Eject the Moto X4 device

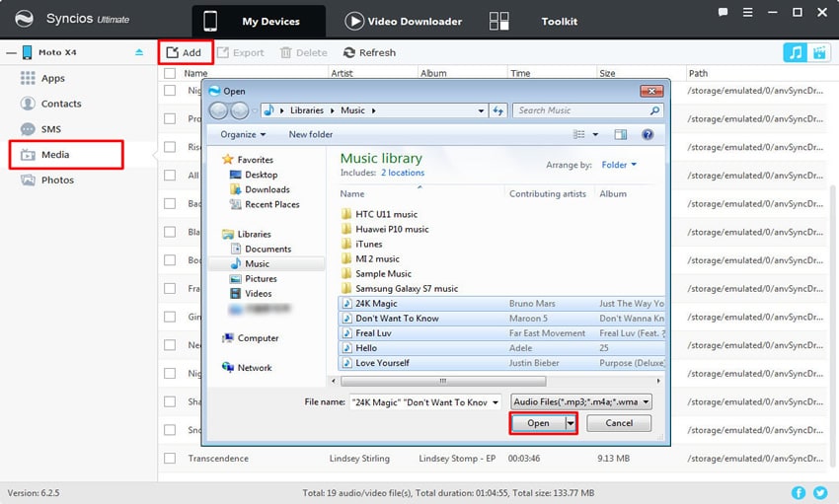click(139, 52)
